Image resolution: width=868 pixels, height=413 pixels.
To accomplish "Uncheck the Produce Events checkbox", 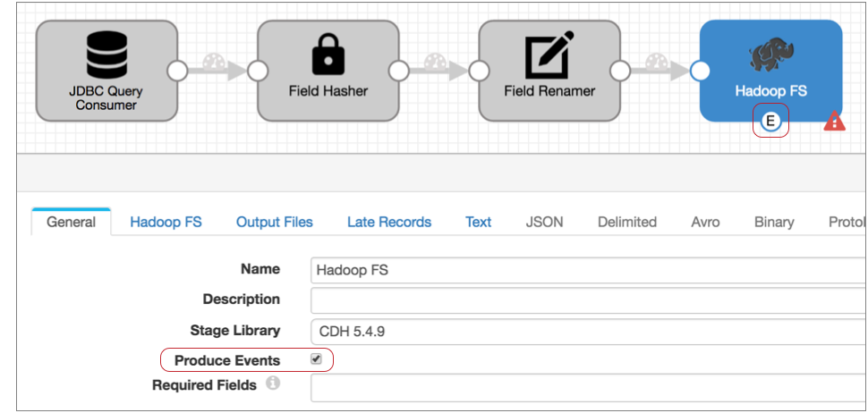I will [316, 359].
